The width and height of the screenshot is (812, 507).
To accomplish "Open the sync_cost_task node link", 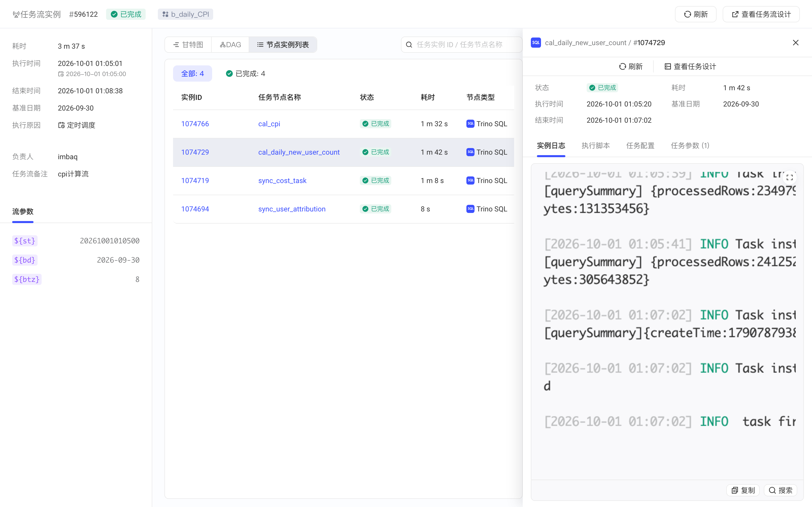I will (x=282, y=180).
